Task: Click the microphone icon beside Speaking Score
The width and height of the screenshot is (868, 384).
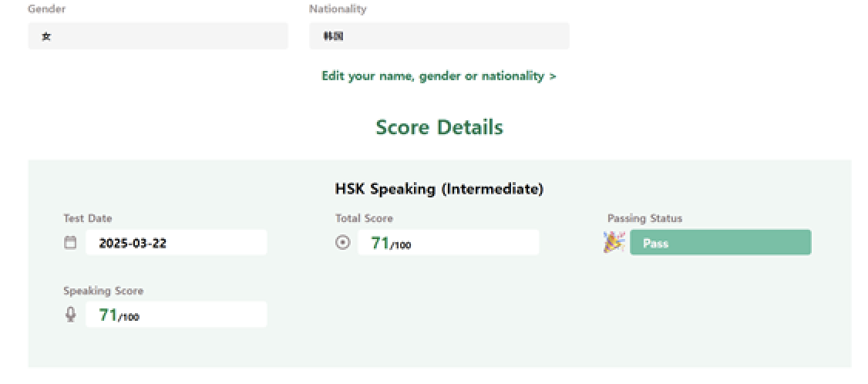Action: [71, 315]
